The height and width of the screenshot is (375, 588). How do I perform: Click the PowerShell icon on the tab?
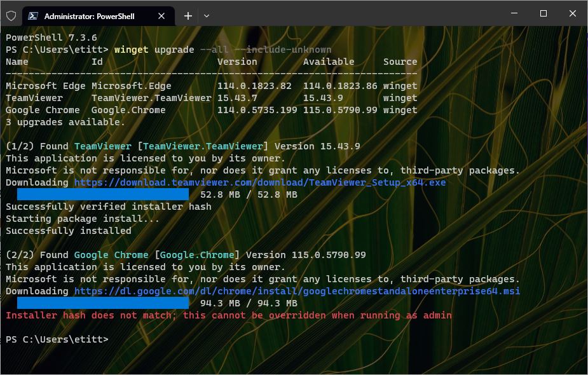pyautogui.click(x=33, y=16)
